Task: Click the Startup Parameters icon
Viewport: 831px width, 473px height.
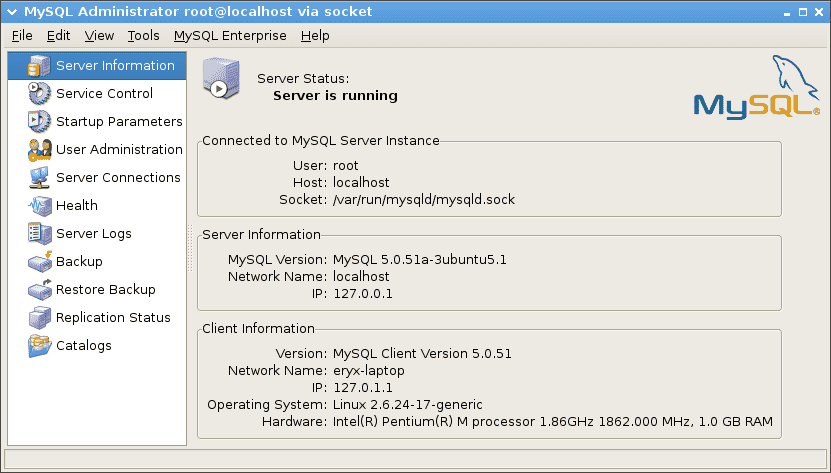Action: coord(39,121)
